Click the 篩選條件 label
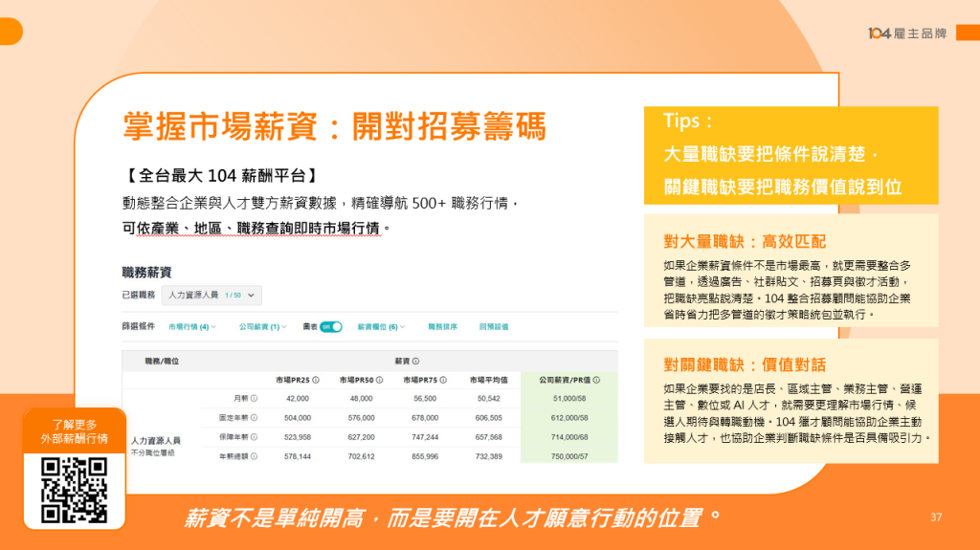 click(138, 326)
